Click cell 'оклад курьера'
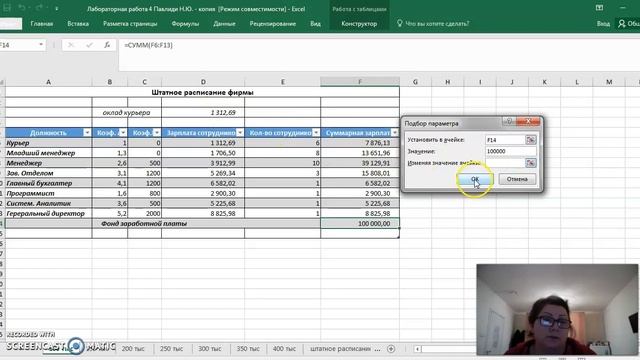The height and width of the screenshot is (360, 640). point(127,113)
